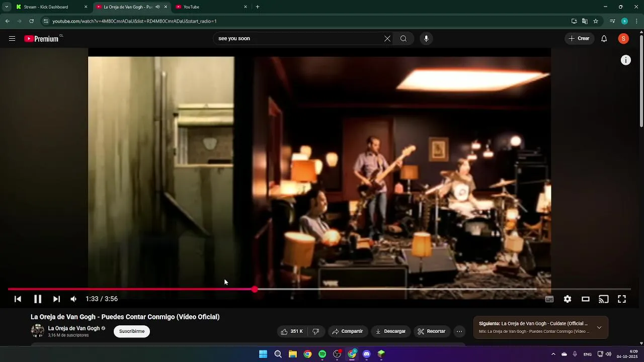Screen dimensions: 644x362
Task: Click the Descargar download button
Action: pyautogui.click(x=390, y=331)
